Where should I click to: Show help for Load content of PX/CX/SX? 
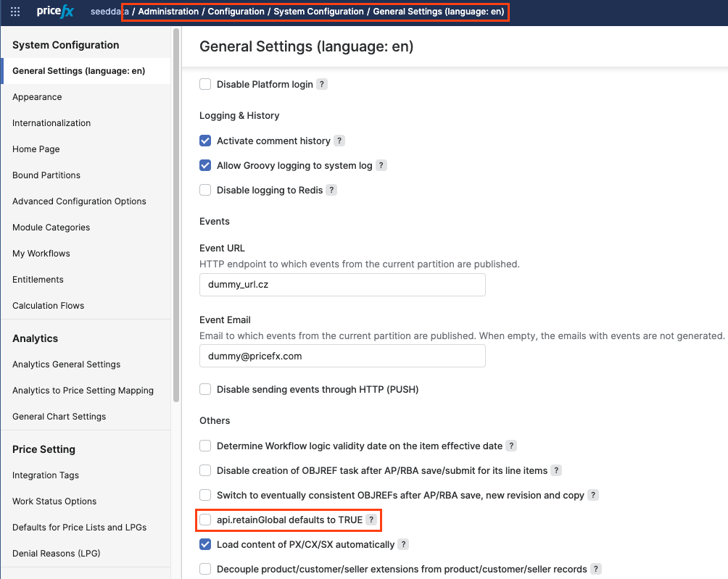pyautogui.click(x=404, y=544)
